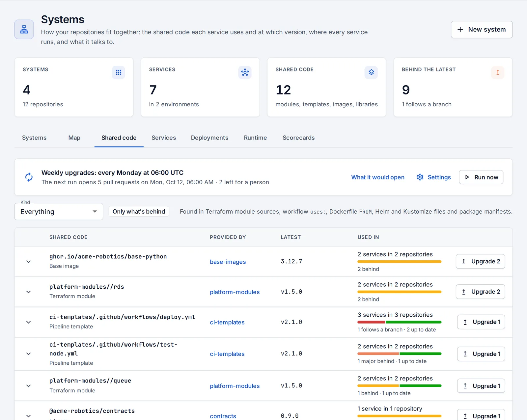The height and width of the screenshot is (420, 527).
Task: Click the SHARED CODE column header
Action: click(69, 237)
